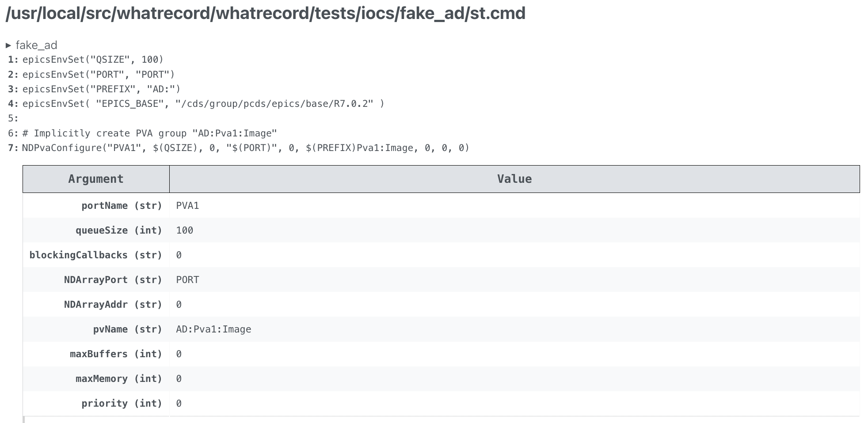Click the Argument column header
868x423 pixels.
click(x=95, y=179)
